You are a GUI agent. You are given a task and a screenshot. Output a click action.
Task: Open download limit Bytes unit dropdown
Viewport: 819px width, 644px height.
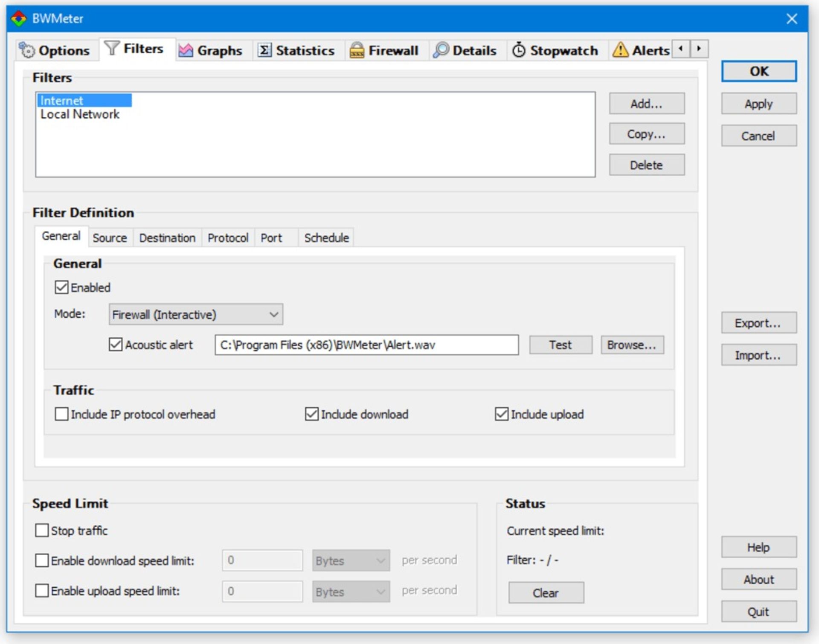coord(351,560)
